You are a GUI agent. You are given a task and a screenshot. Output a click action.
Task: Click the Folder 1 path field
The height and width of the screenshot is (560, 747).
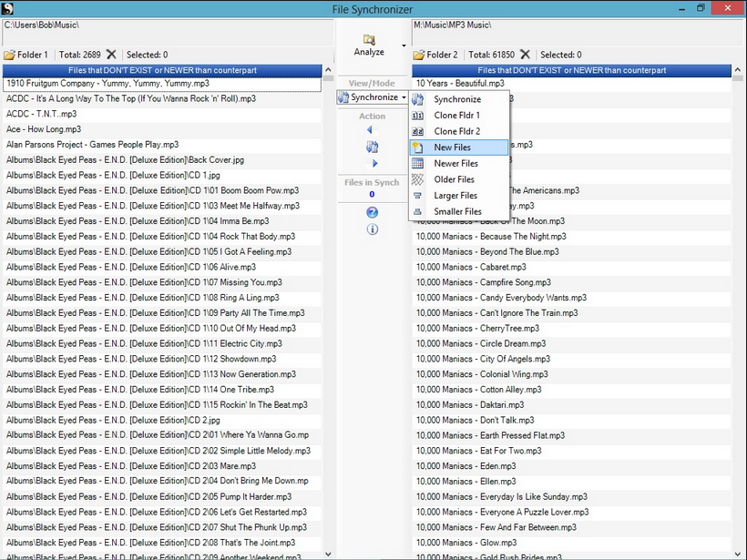(x=168, y=33)
